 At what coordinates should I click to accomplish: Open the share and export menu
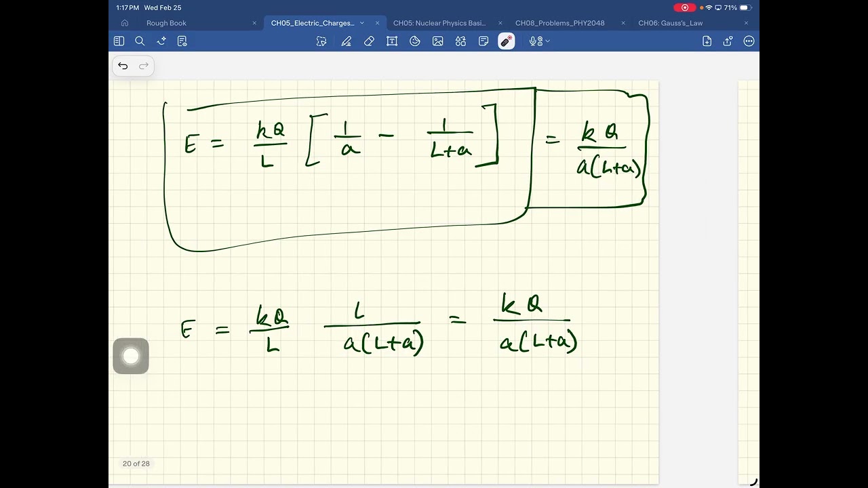(728, 41)
